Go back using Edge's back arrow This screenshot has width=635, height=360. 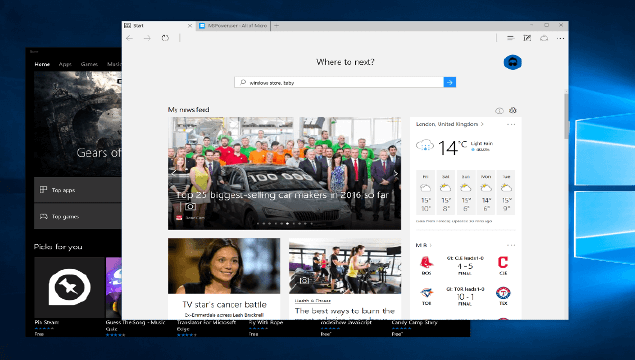click(x=130, y=38)
